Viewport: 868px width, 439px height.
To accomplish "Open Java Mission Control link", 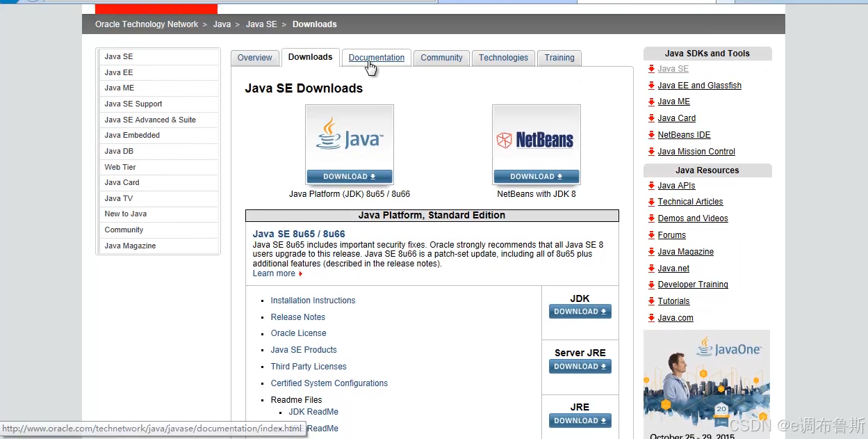I will (x=696, y=152).
